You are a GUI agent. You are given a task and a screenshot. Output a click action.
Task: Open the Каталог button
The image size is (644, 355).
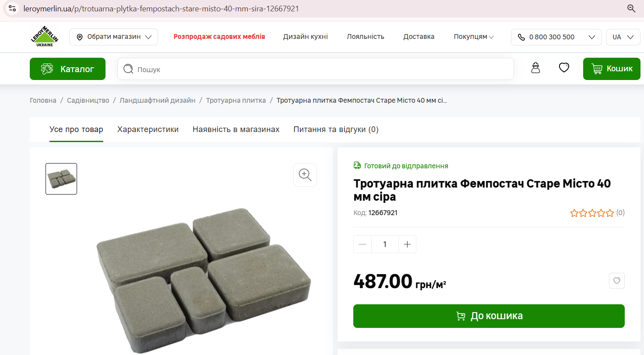67,69
